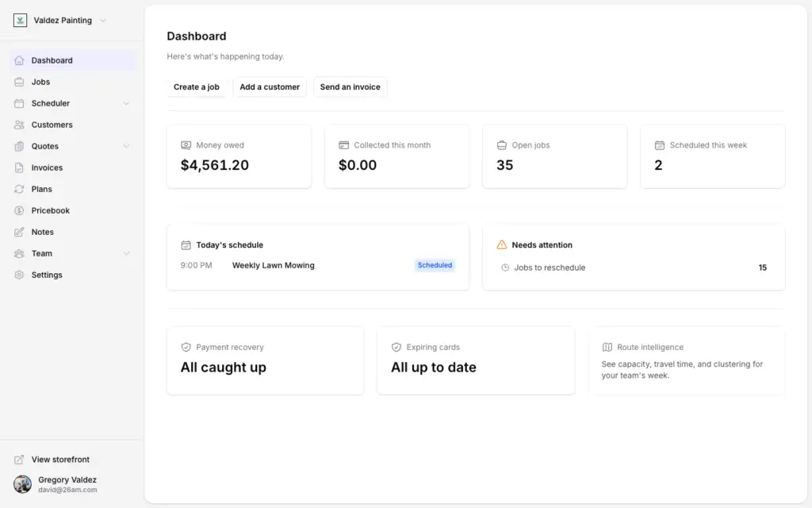The width and height of the screenshot is (812, 508).
Task: Click the Collected this month card icon
Action: (x=344, y=145)
